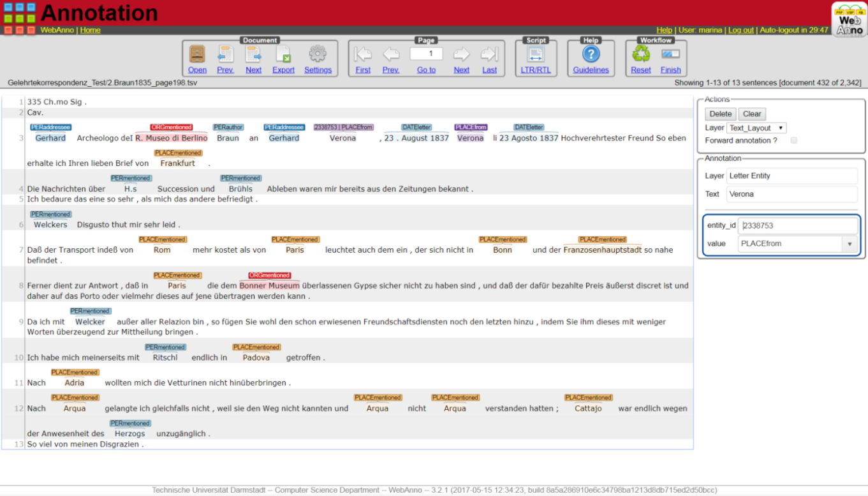Jump to First page icon
The width and height of the screenshot is (868, 496).
[x=363, y=54]
